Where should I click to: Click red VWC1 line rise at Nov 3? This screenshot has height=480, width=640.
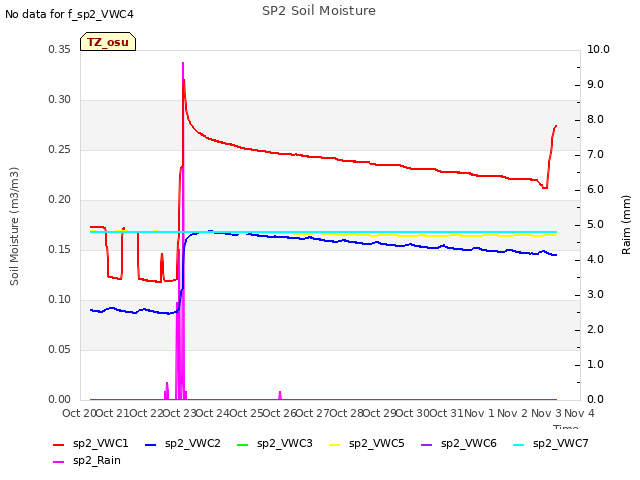pyautogui.click(x=551, y=155)
